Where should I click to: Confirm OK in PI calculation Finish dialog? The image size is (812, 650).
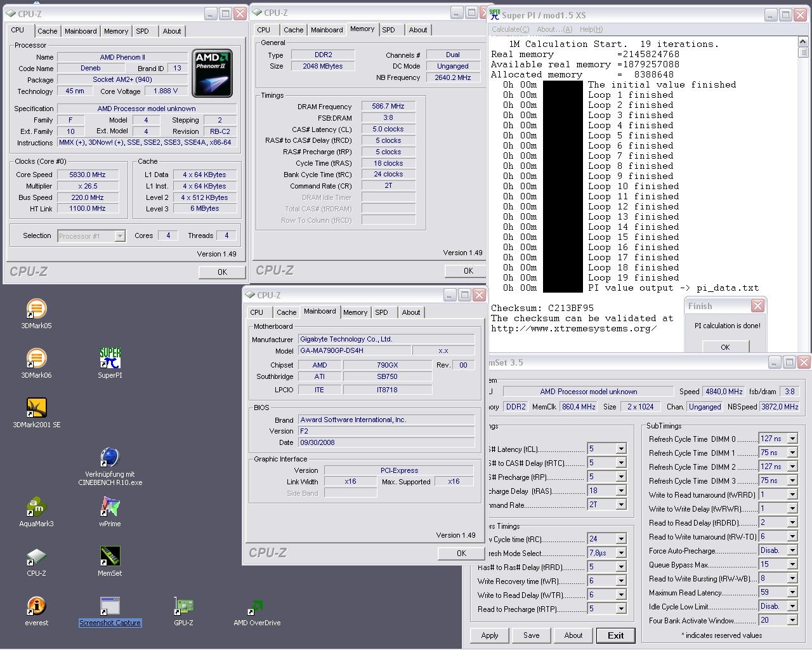725,347
